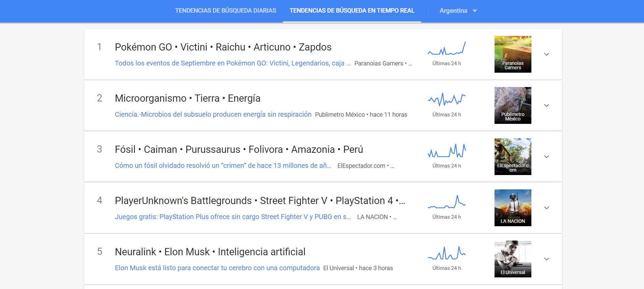Open the Argentina country dropdown
The width and height of the screenshot is (644, 289).
coord(458,11)
